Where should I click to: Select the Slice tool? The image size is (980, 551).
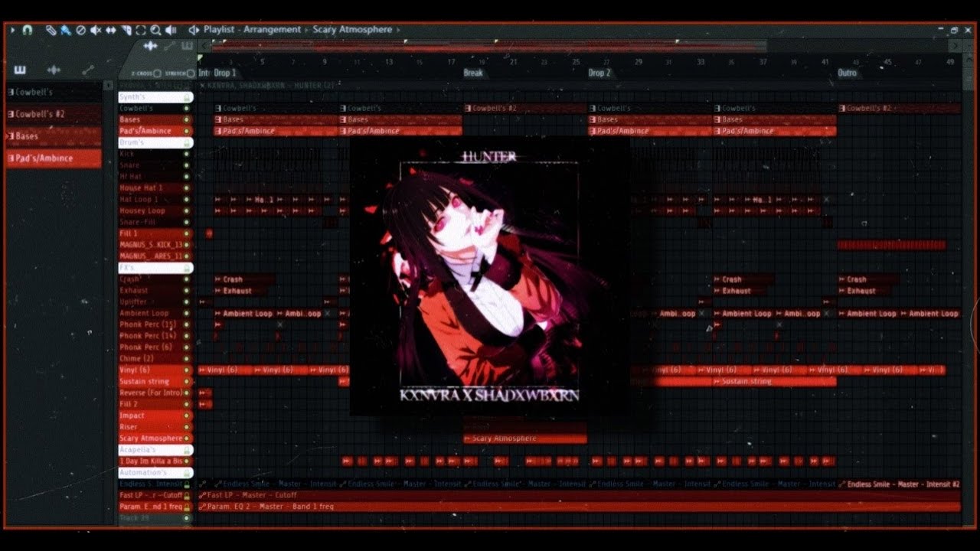126,30
